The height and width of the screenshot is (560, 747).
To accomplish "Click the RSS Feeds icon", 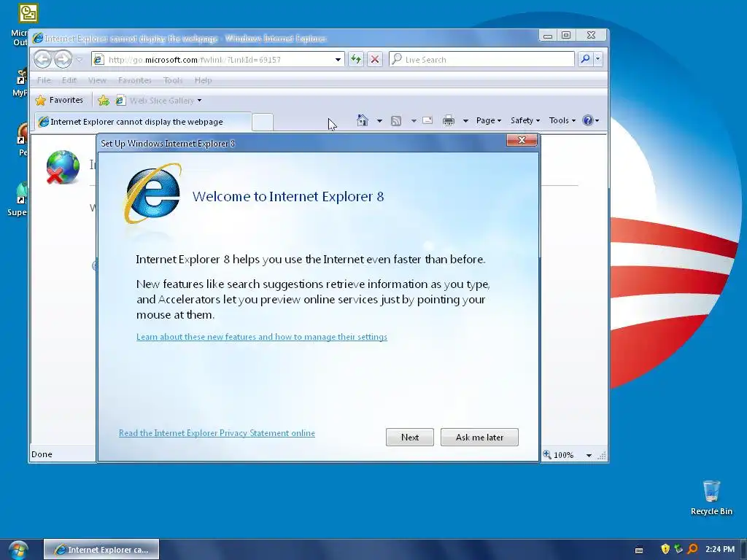I will coord(396,121).
